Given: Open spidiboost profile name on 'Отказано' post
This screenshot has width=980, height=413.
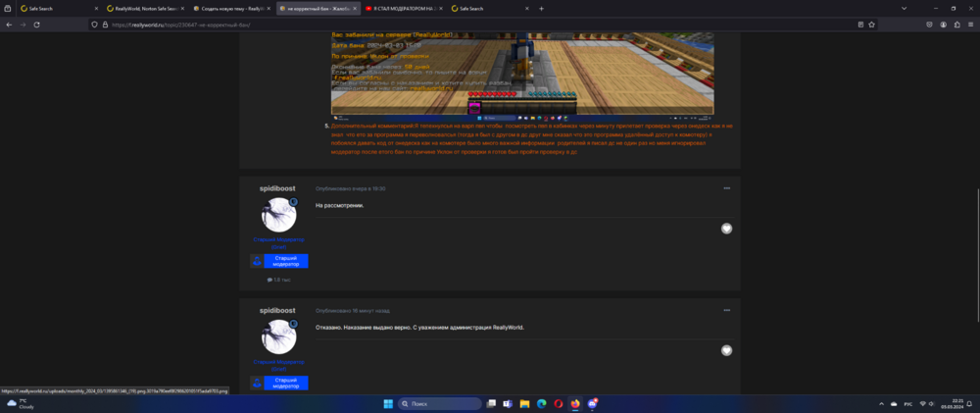Looking at the screenshot, I should (x=277, y=310).
